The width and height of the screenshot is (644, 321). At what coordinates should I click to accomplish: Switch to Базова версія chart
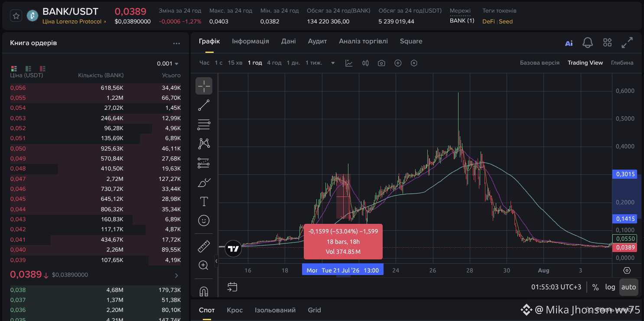point(540,63)
